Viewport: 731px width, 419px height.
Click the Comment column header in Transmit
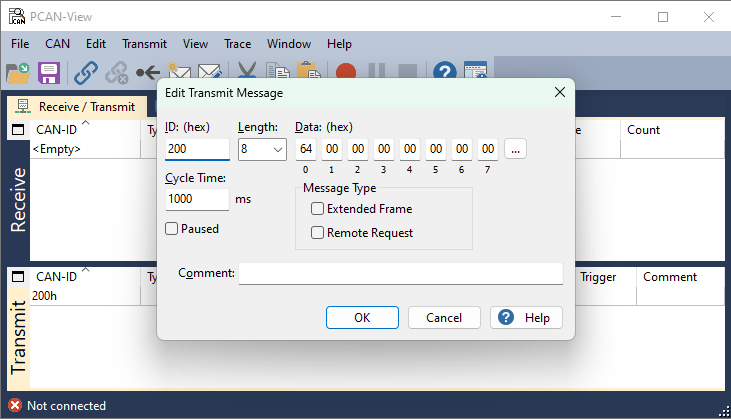pos(680,277)
